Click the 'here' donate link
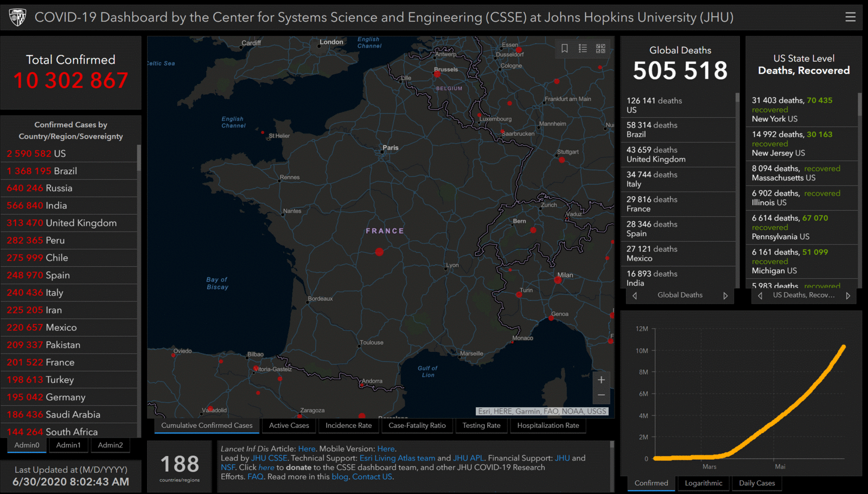 [x=266, y=467]
